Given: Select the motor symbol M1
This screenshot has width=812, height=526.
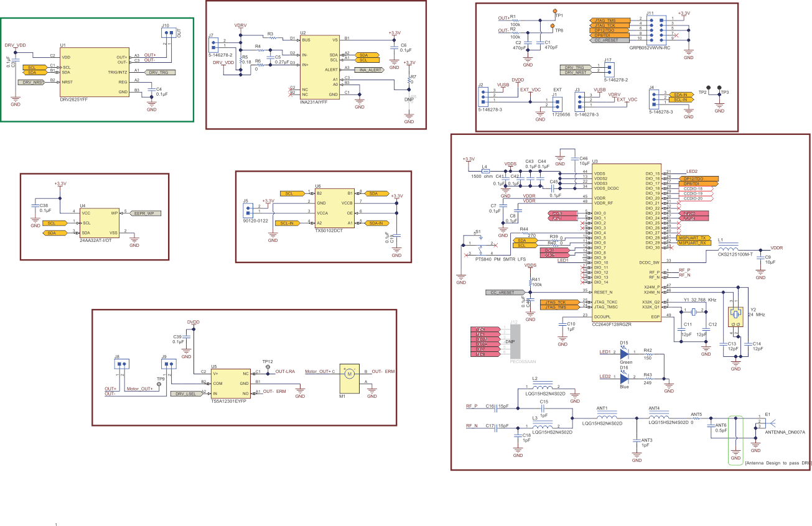Looking at the screenshot, I should (349, 378).
